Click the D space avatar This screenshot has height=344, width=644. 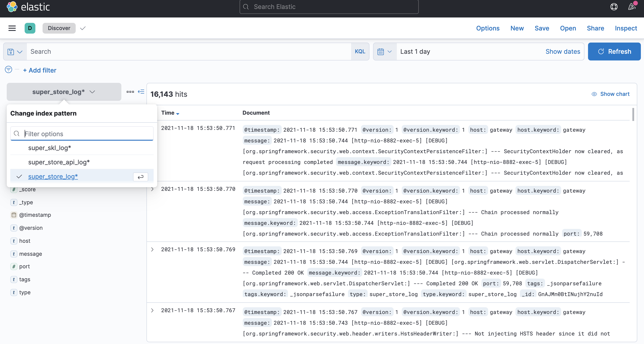coord(30,28)
